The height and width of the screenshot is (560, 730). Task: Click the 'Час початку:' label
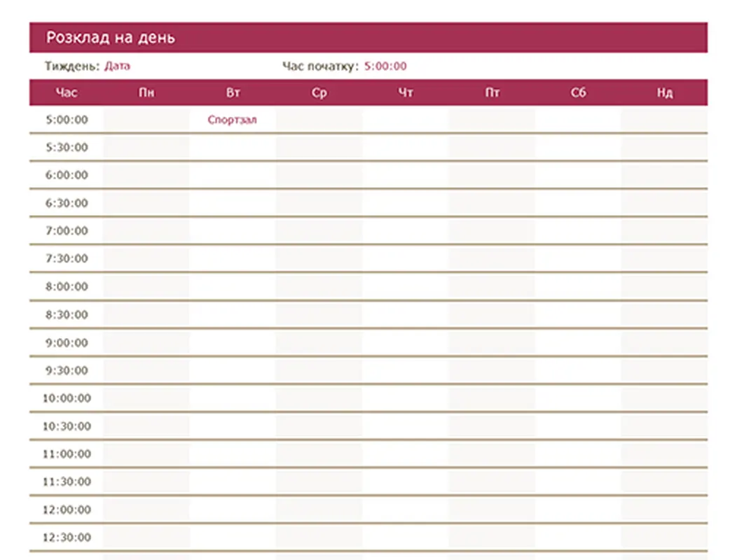point(320,66)
